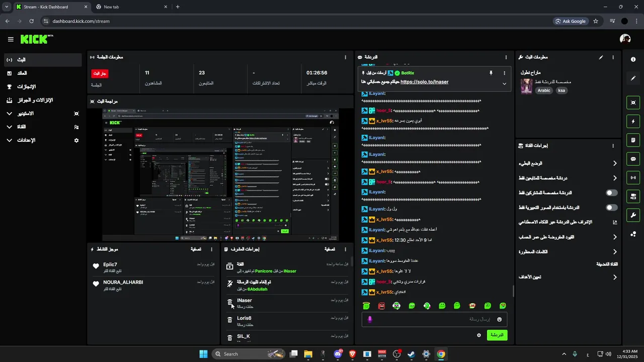Open الإنزالات و الجوائز in the left sidebar

tap(43, 100)
